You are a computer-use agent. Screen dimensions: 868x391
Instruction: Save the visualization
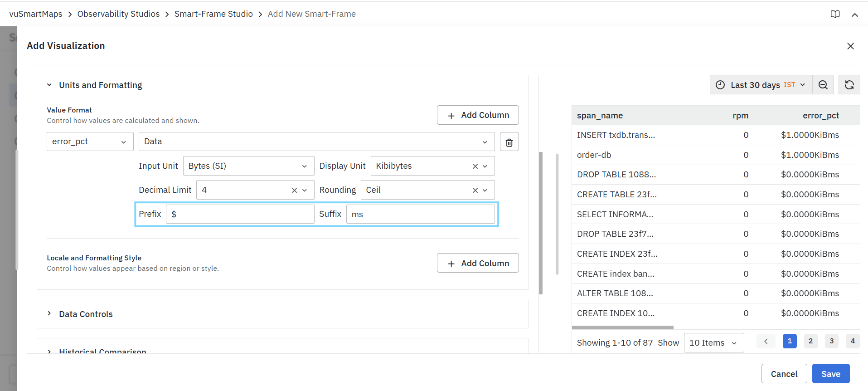pos(831,374)
